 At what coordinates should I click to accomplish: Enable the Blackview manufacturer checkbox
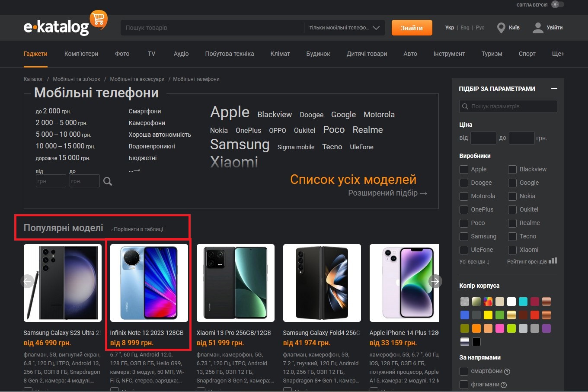click(512, 169)
